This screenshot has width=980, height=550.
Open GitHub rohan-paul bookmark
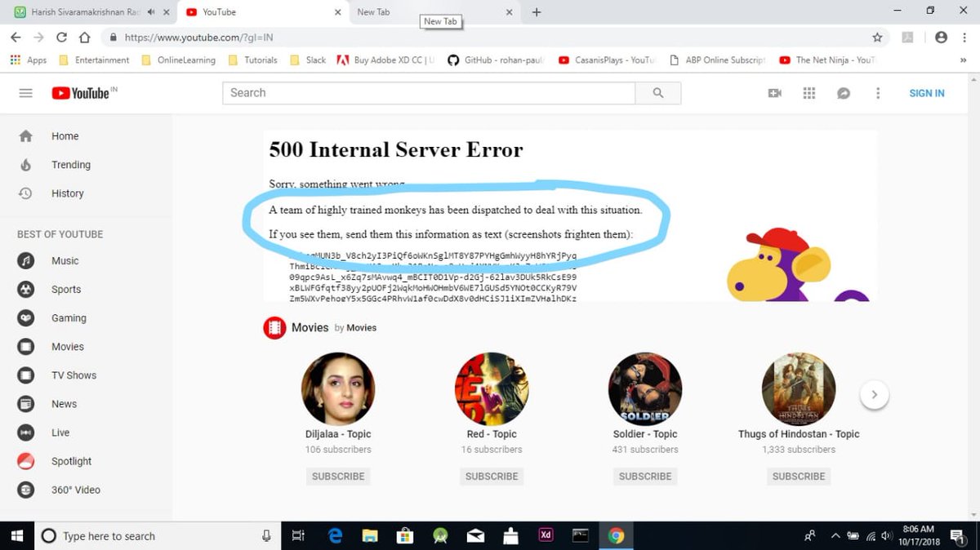click(x=497, y=60)
